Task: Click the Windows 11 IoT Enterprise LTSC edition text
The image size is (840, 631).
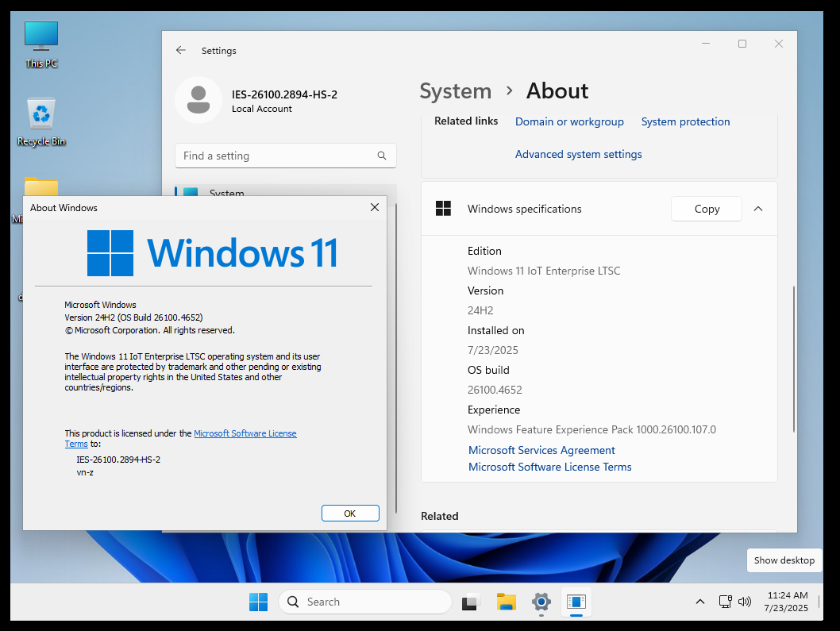Action: pos(544,271)
